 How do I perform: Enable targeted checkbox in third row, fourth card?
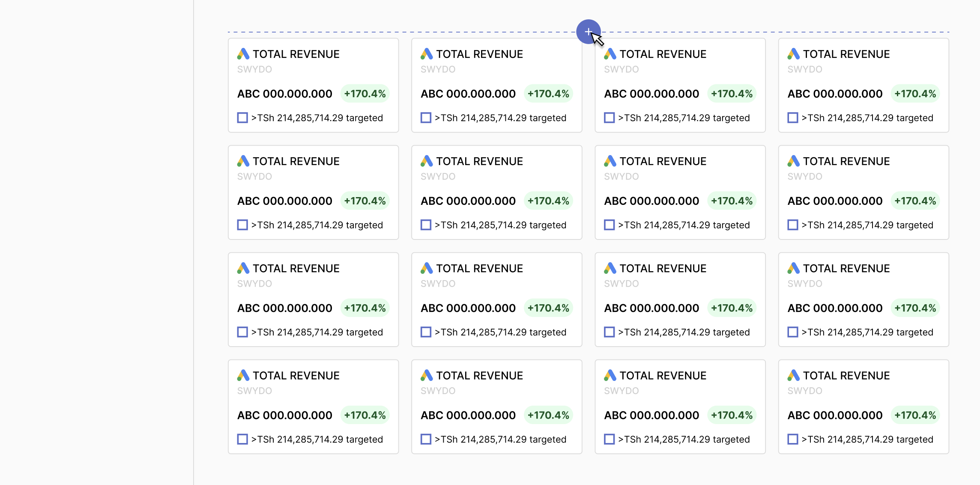[x=793, y=332]
